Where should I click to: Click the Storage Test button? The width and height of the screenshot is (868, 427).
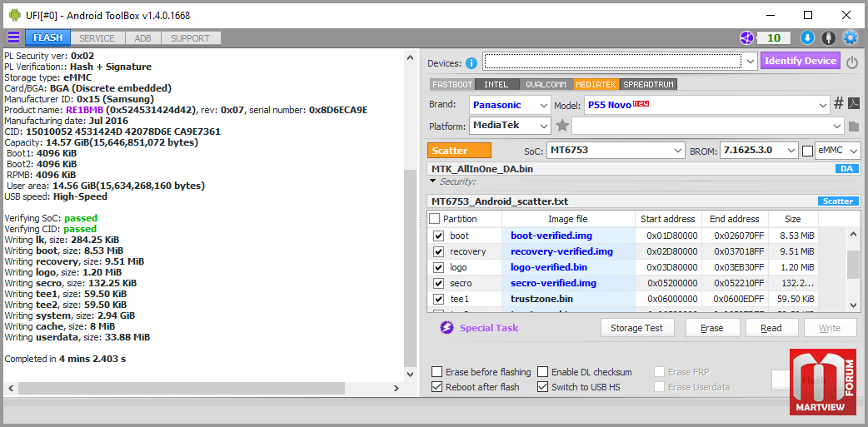(636, 327)
